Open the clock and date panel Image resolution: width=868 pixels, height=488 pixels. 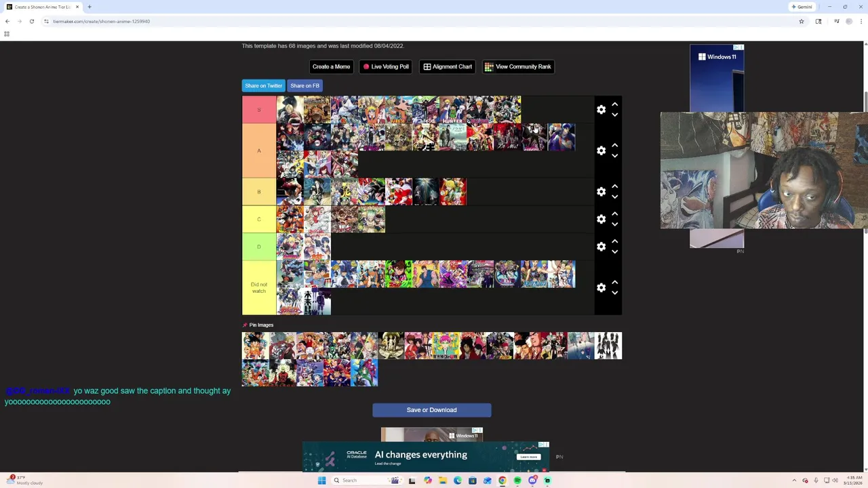pos(853,481)
